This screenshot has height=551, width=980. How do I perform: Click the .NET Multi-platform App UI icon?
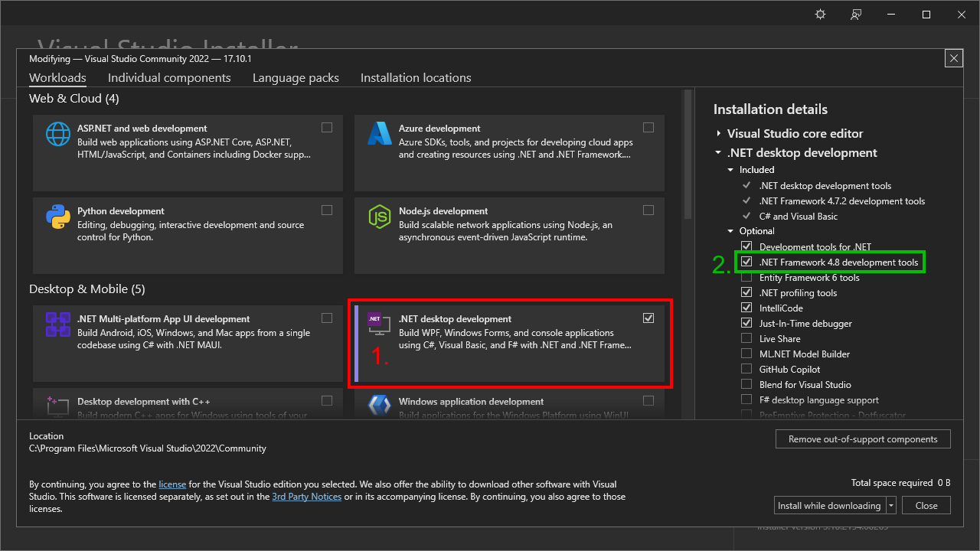click(x=58, y=324)
